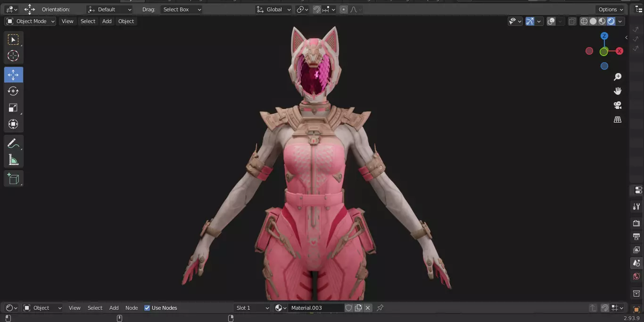Open the Slot 1 material dropdown
The image size is (644, 322).
click(x=252, y=308)
